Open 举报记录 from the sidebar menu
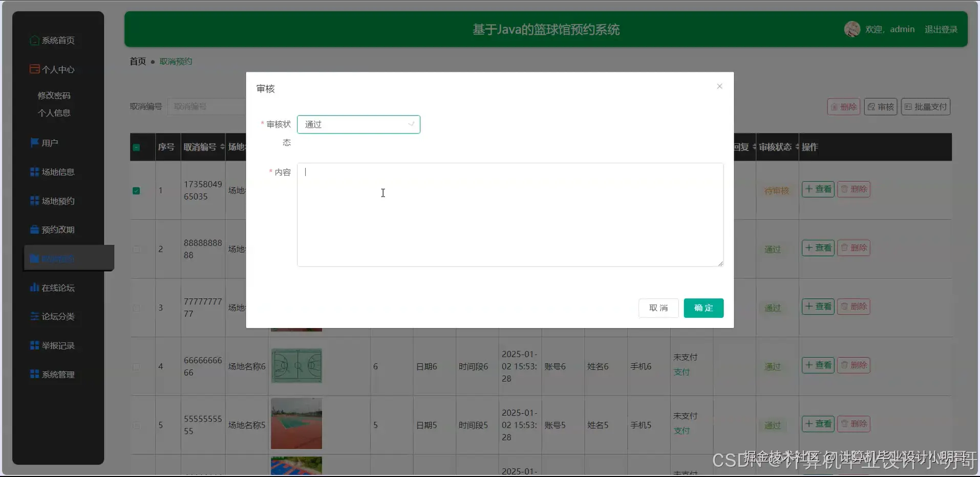Image resolution: width=980 pixels, height=477 pixels. pos(56,345)
